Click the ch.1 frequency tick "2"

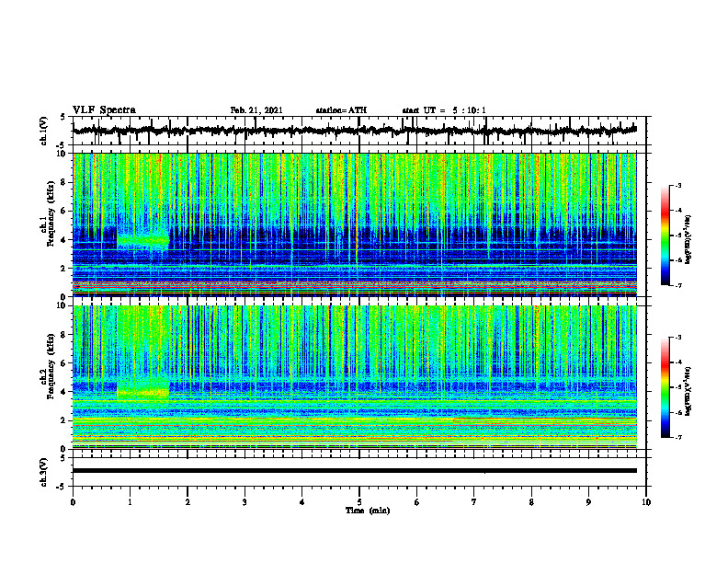point(64,268)
